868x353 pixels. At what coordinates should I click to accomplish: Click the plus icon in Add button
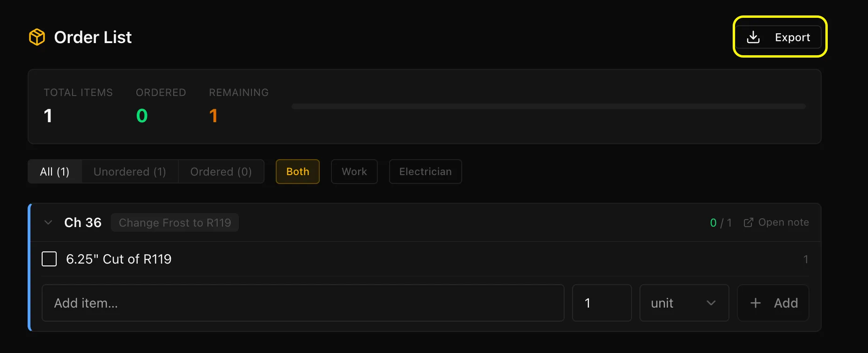point(755,303)
